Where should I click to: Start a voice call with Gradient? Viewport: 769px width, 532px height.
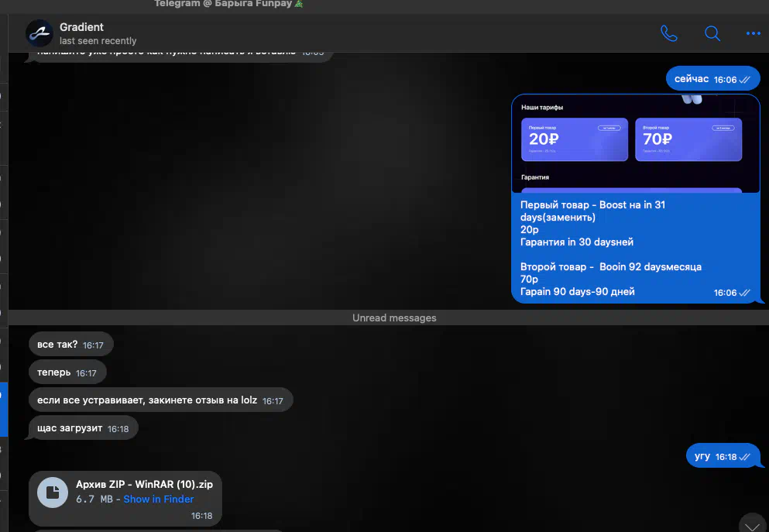tap(669, 33)
